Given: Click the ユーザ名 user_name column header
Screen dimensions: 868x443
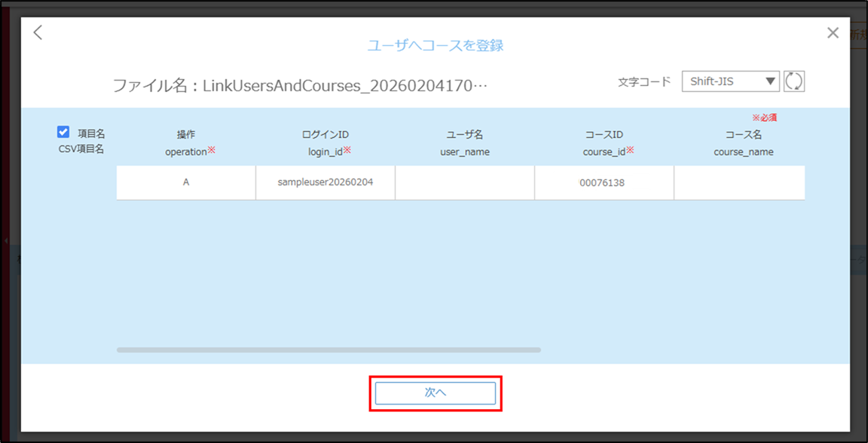Looking at the screenshot, I should point(465,143).
